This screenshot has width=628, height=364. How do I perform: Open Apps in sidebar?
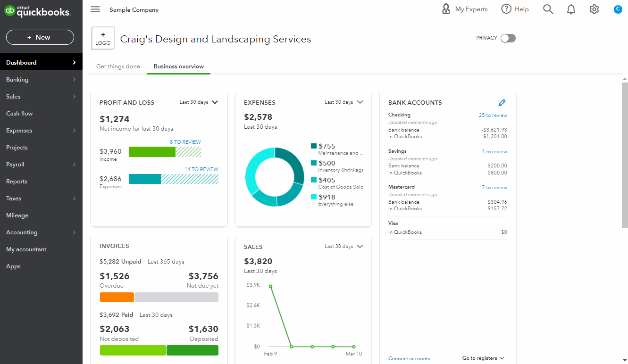[41, 266]
